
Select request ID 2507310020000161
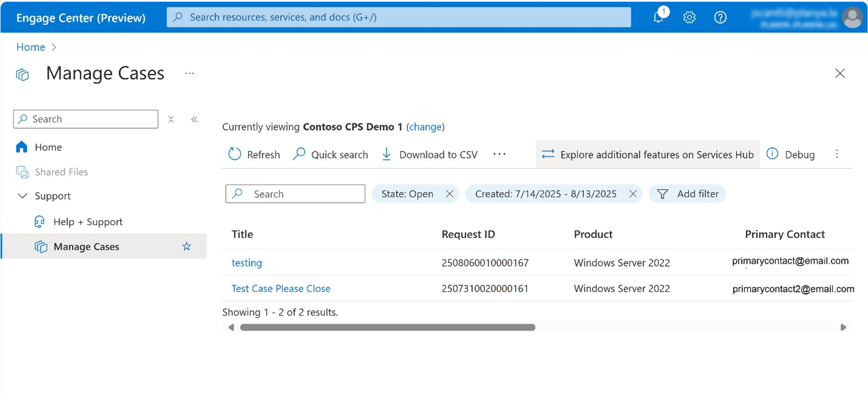tap(485, 288)
